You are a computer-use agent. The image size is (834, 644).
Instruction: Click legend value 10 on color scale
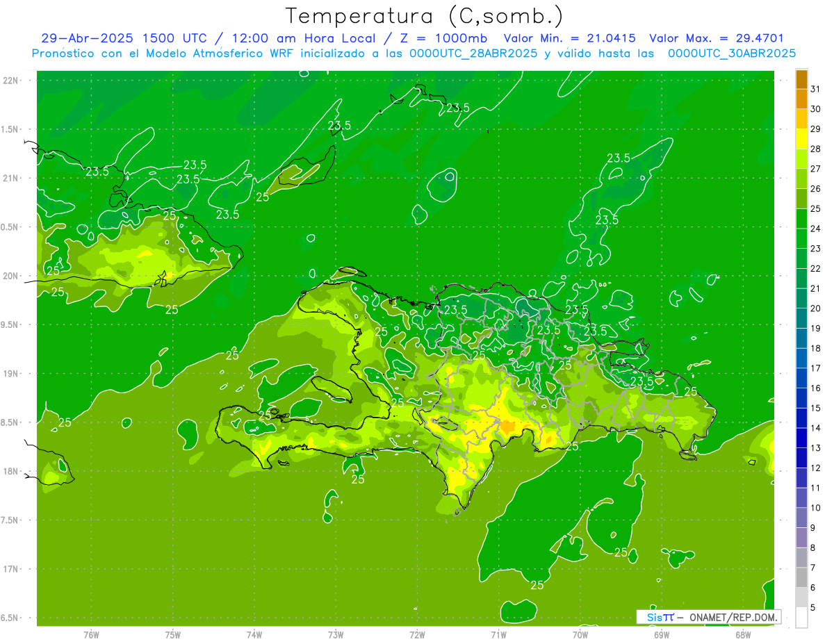point(815,508)
